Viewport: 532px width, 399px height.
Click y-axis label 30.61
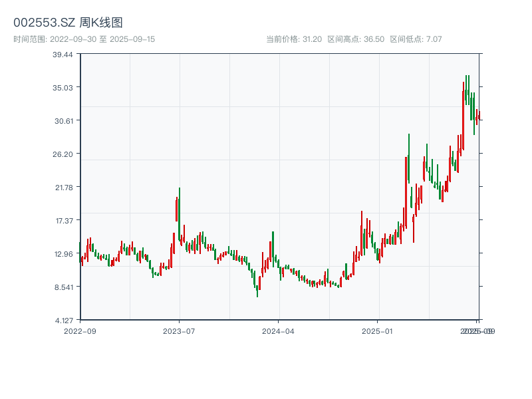(x=64, y=121)
